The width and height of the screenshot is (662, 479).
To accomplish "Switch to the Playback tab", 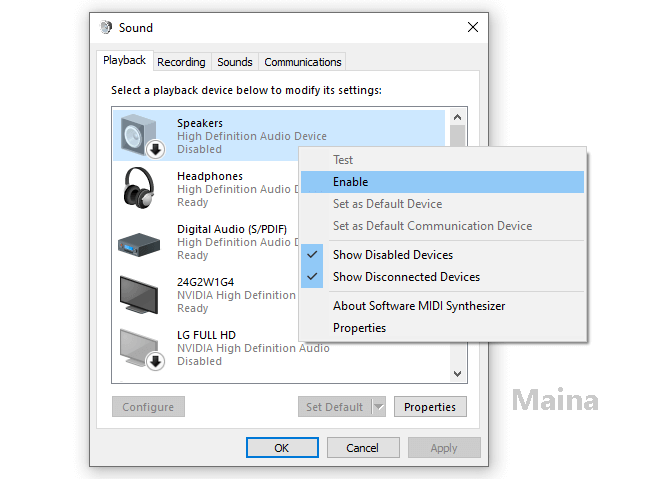I will click(125, 60).
